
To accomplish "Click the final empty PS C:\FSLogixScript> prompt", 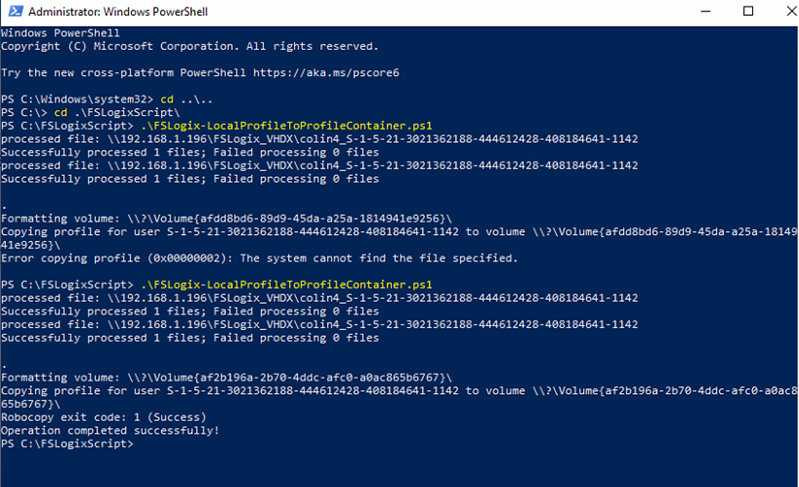I will (67, 443).
